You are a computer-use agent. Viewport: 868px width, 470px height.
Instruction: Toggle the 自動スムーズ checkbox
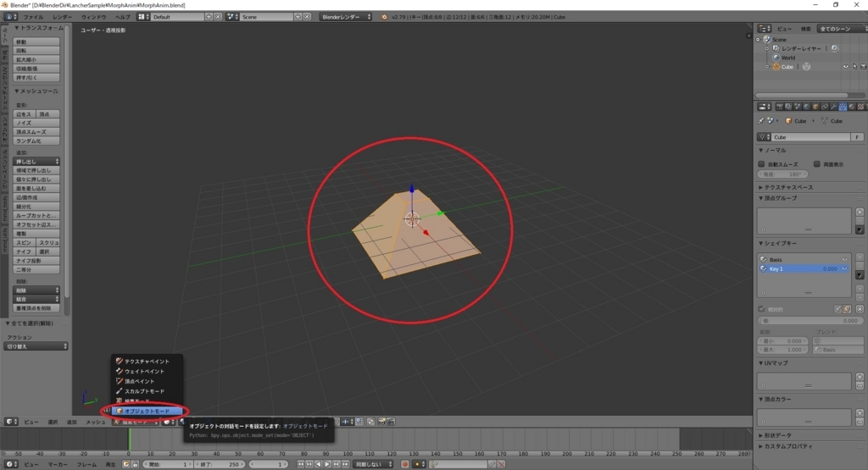(762, 164)
